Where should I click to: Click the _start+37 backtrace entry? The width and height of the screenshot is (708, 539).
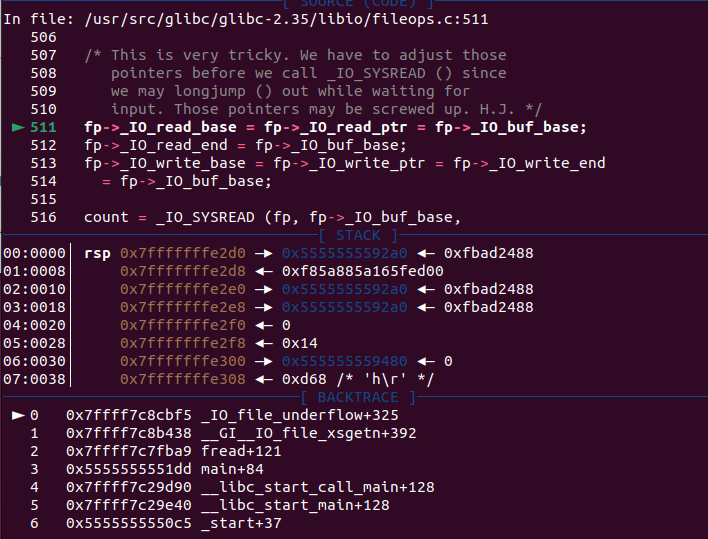pyautogui.click(x=241, y=523)
